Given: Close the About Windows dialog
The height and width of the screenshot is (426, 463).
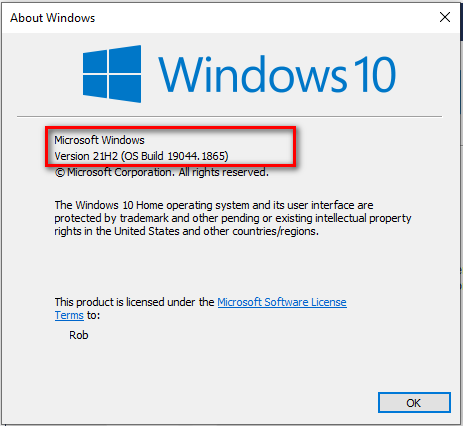Looking at the screenshot, I should (445, 17).
